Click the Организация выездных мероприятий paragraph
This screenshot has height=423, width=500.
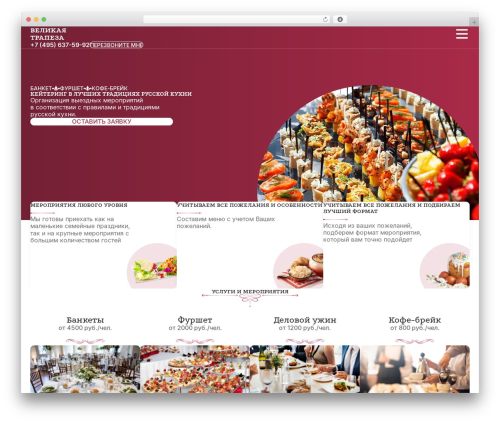point(95,107)
